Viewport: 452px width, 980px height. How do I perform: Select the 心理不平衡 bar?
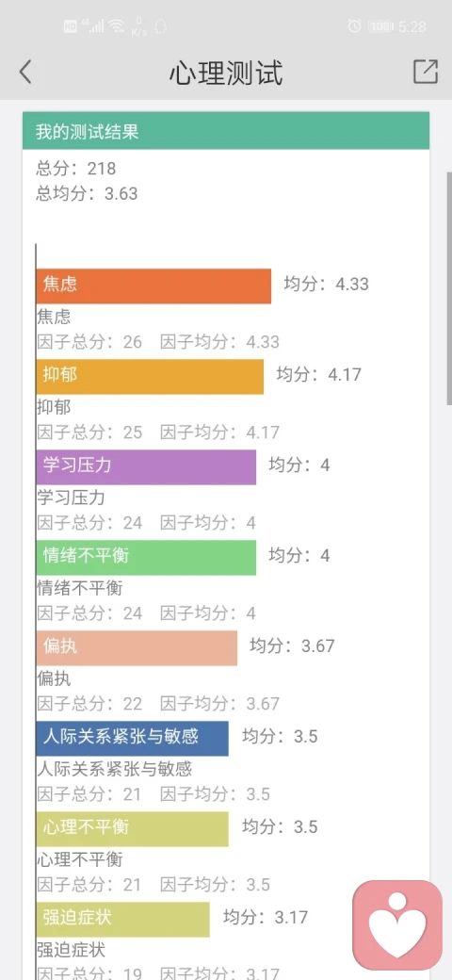click(133, 828)
